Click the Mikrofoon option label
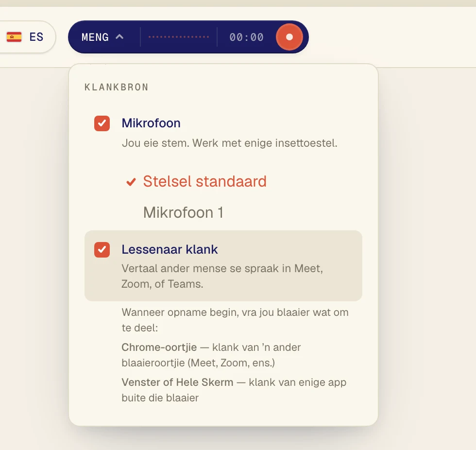Screen dimensions: 476x450 pos(151,123)
